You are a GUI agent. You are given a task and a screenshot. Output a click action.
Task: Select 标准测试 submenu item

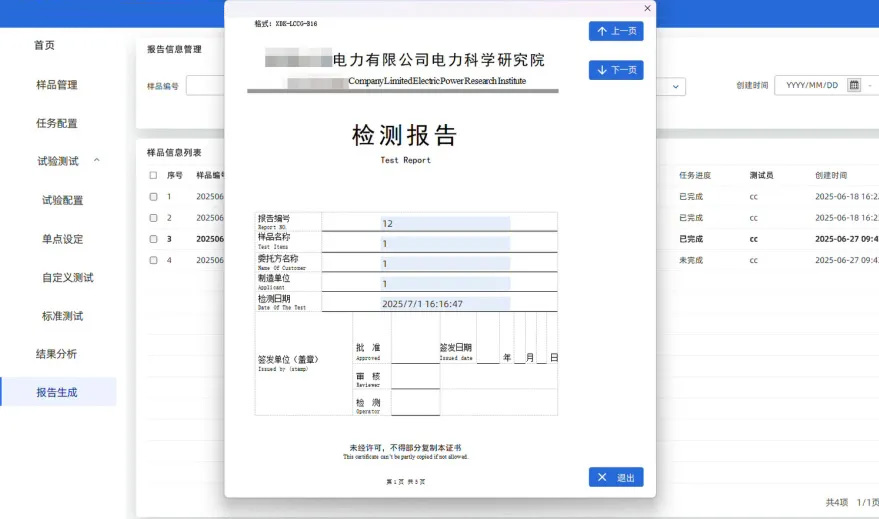[x=62, y=316]
